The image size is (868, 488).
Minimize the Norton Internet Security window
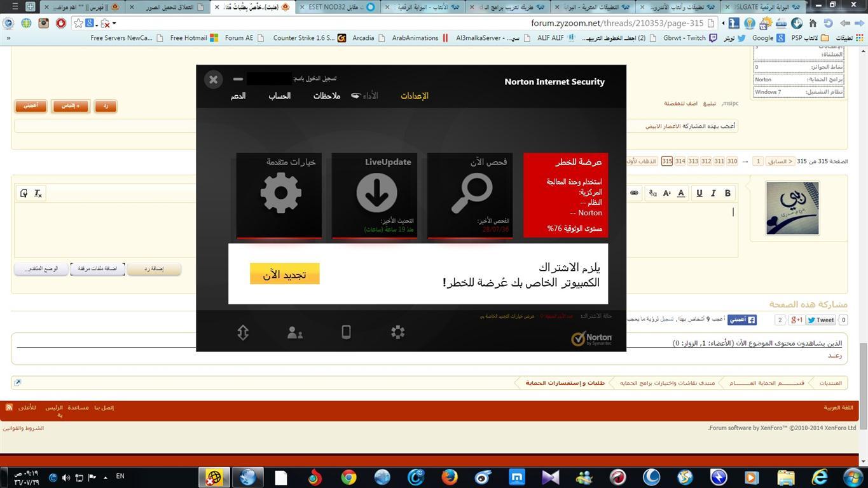[x=238, y=79]
